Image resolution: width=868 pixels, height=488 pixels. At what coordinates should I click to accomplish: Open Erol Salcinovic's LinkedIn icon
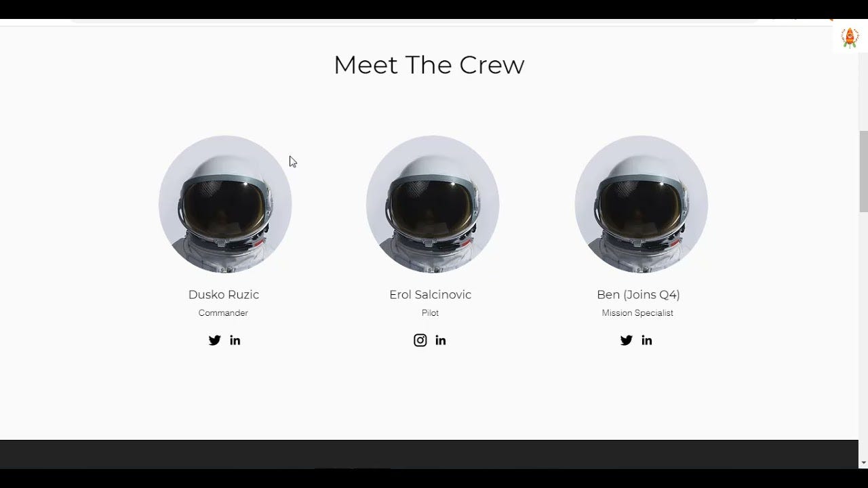tap(441, 340)
